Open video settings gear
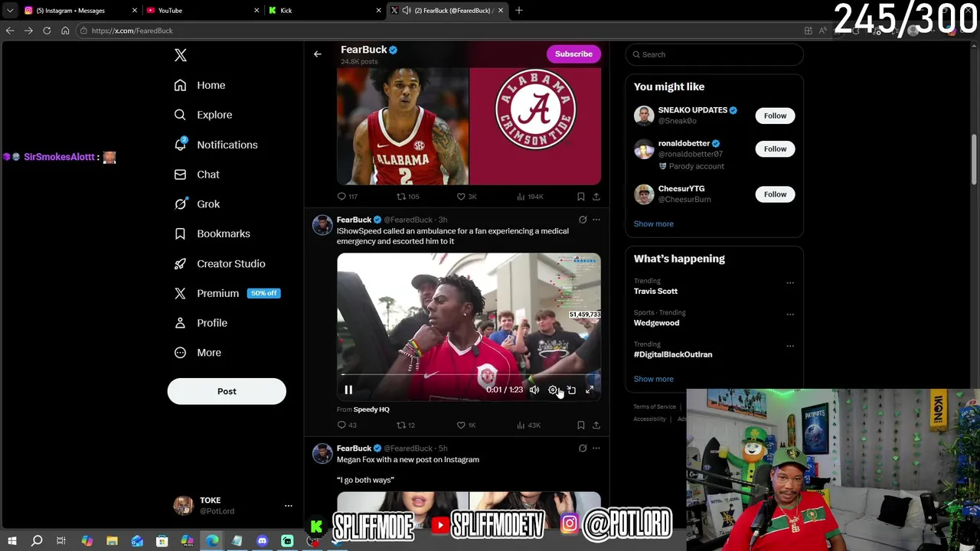The height and width of the screenshot is (551, 980). pyautogui.click(x=553, y=390)
